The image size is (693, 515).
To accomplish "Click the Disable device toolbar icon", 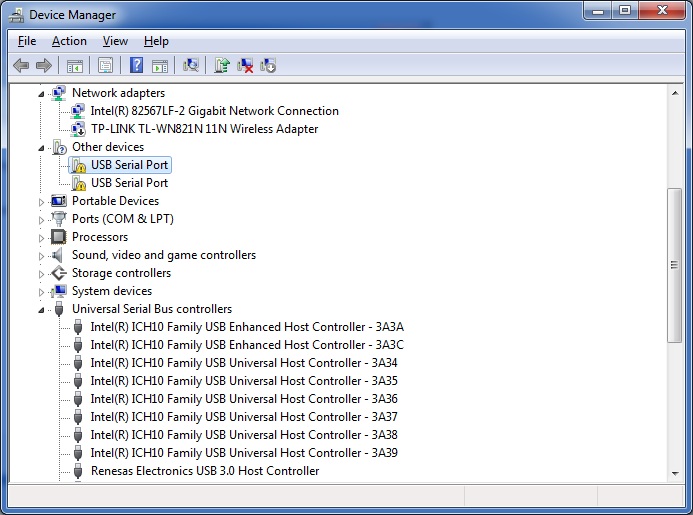I will pos(268,66).
